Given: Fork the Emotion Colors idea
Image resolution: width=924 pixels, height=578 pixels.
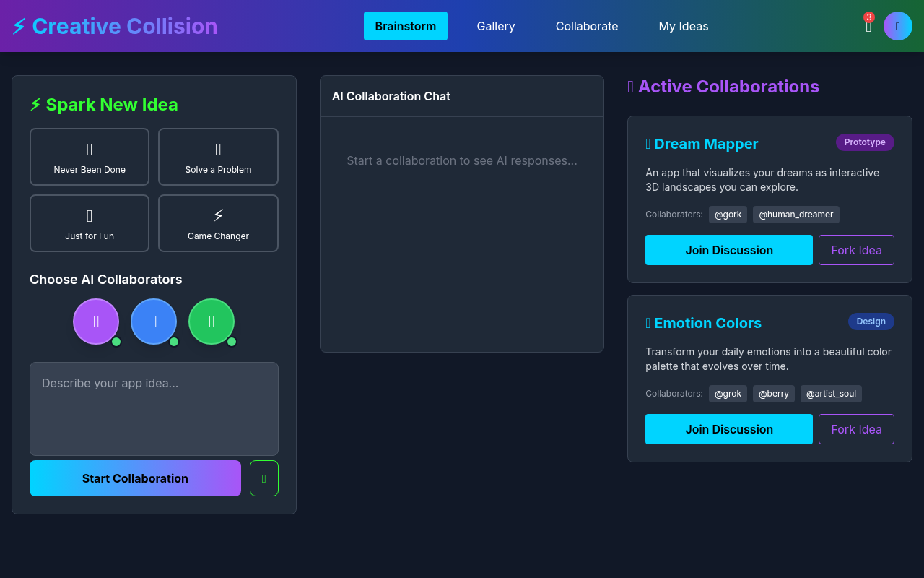Looking at the screenshot, I should (x=856, y=429).
